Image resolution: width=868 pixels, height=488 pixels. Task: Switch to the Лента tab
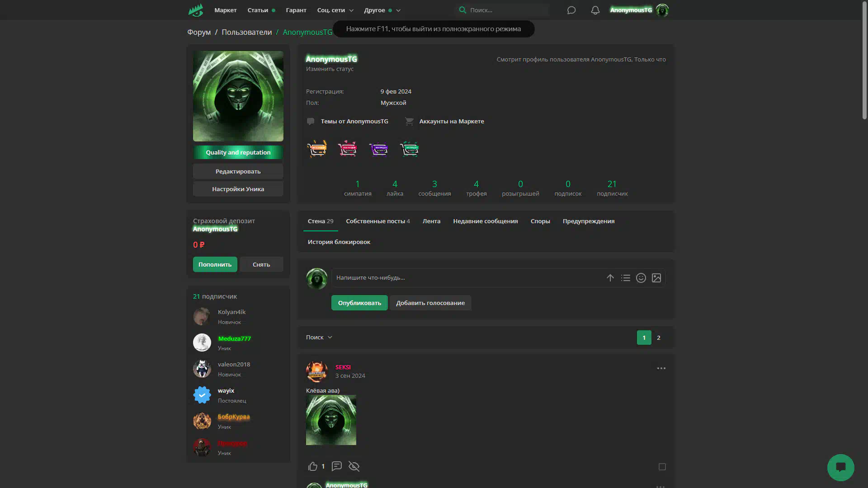click(x=431, y=221)
